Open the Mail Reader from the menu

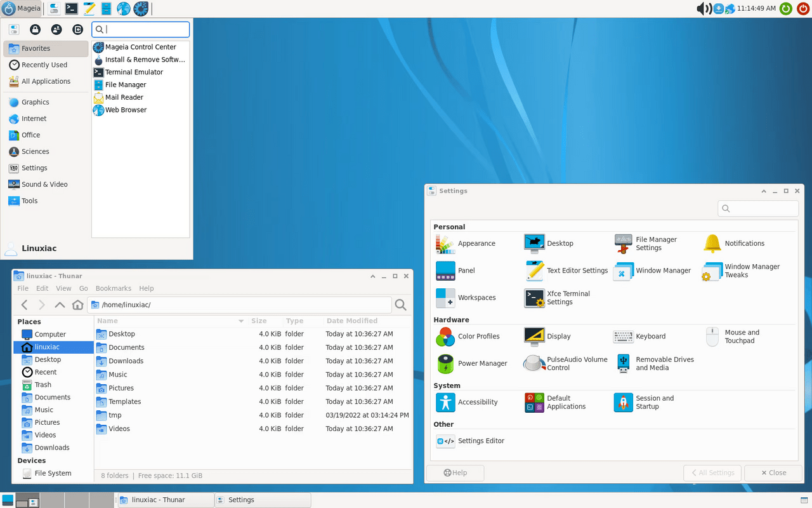point(124,97)
